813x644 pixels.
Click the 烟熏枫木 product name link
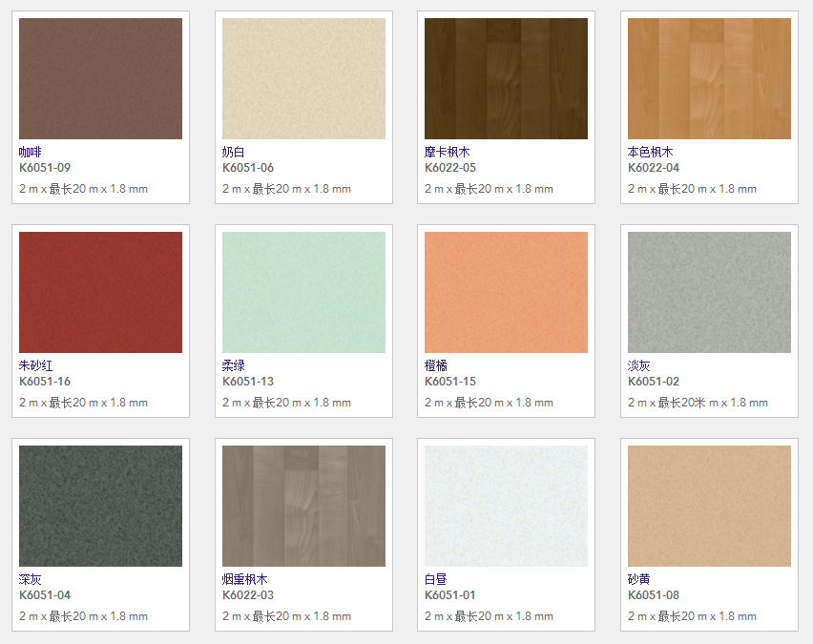tap(245, 579)
